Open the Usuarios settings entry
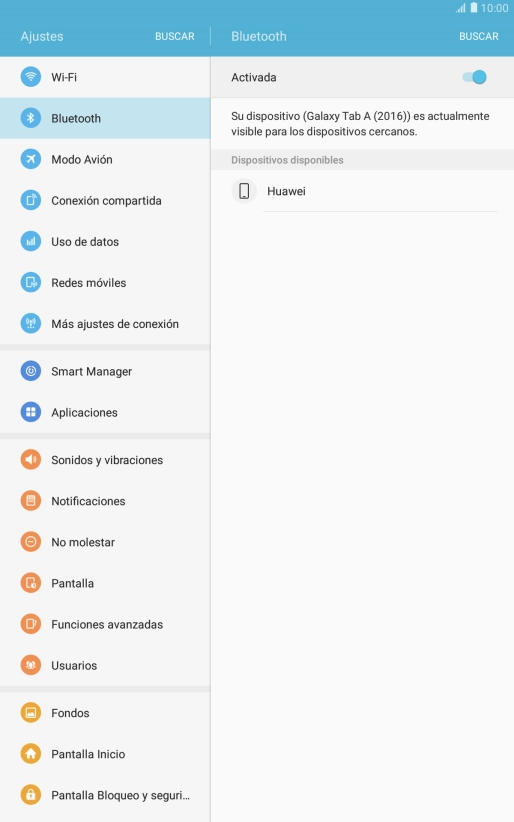The image size is (514, 822). tap(105, 665)
